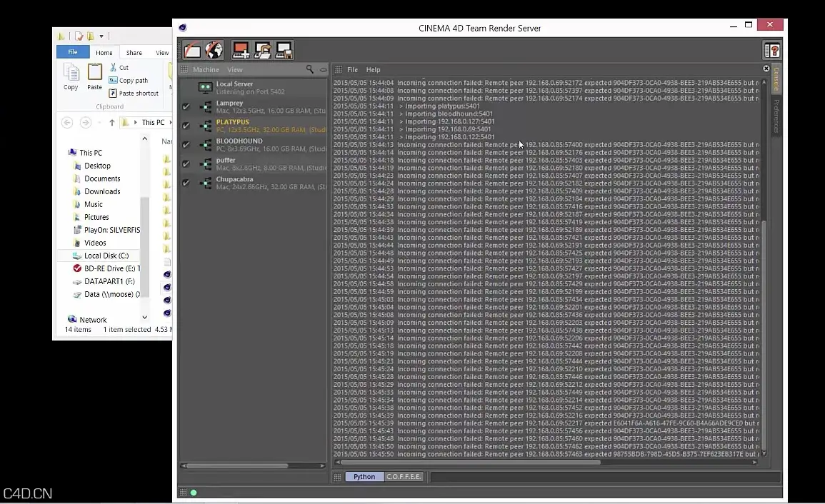Viewport: 825px width, 504px height.
Task: Click the Local Server monitor icon
Action: point(205,87)
